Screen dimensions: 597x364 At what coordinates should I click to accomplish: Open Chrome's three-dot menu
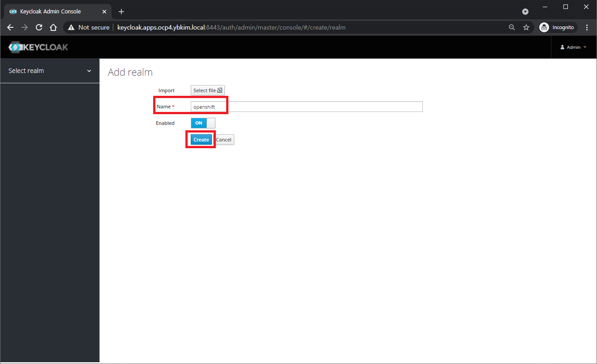[x=587, y=27]
